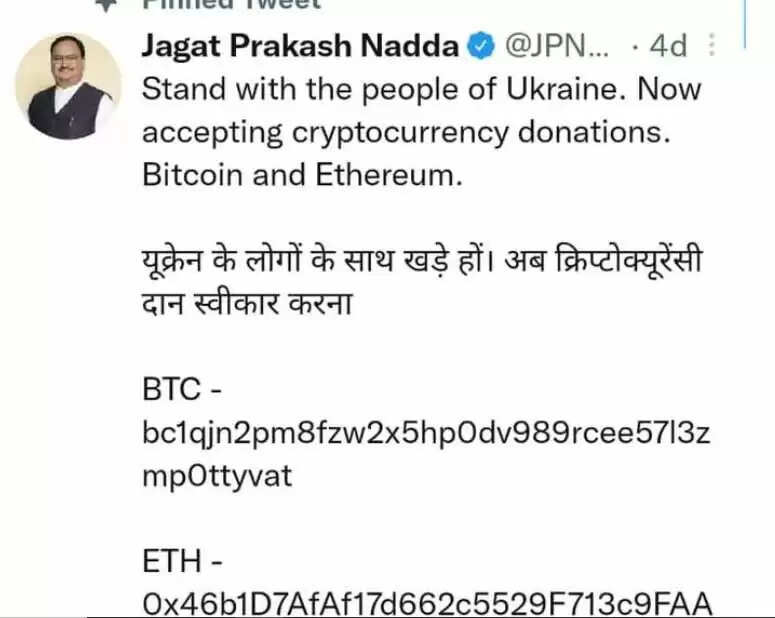Open the Jagat Prakash Nadda display name
The height and width of the screenshot is (618, 775).
coord(300,46)
